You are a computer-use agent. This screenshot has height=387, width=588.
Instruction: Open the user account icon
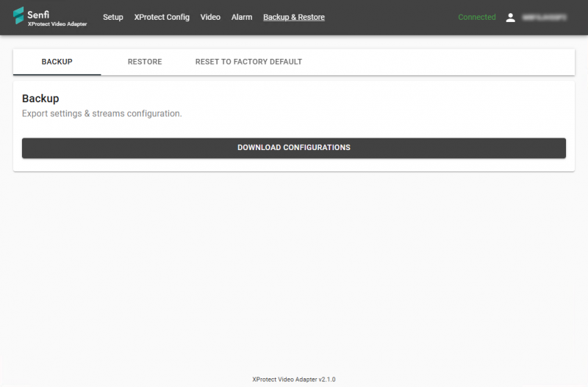[x=511, y=18]
